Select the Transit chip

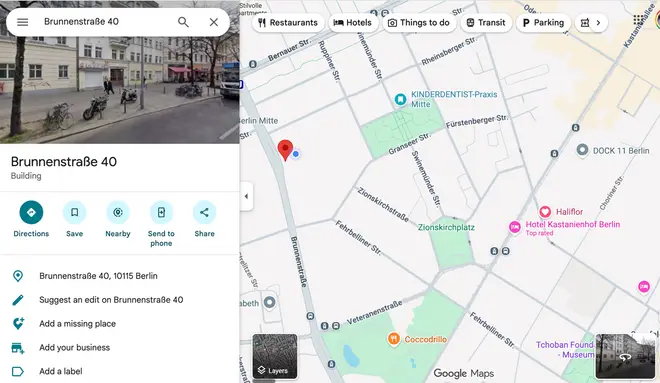[486, 23]
